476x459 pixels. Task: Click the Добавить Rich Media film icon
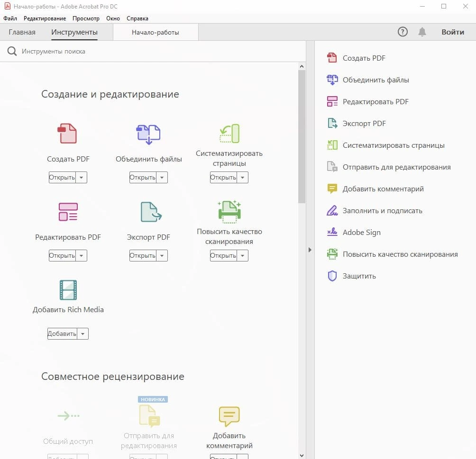pos(68,290)
